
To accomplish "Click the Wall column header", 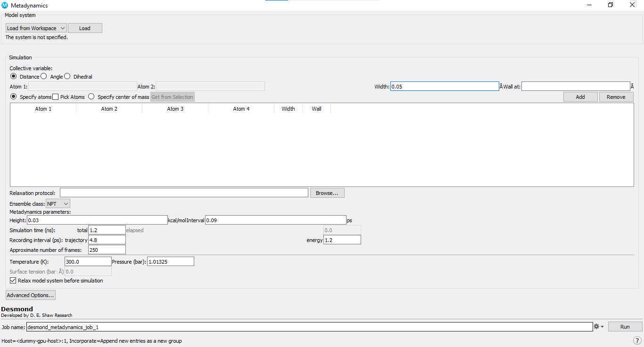I will tap(317, 109).
